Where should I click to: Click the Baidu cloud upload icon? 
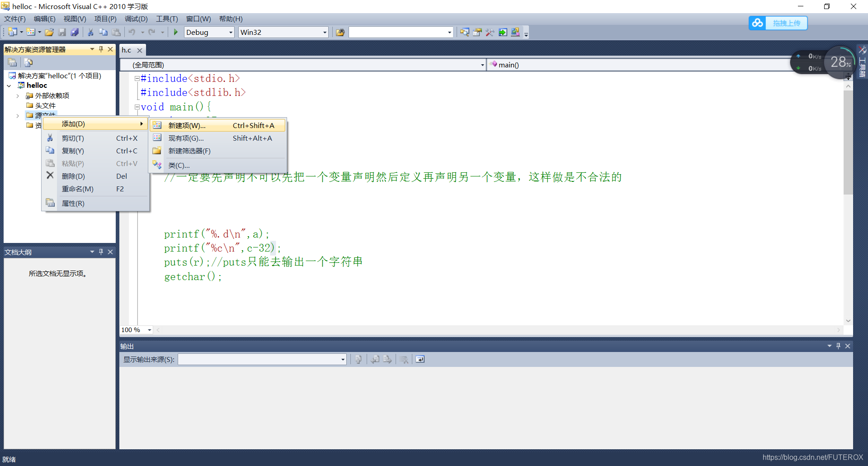[x=758, y=23]
